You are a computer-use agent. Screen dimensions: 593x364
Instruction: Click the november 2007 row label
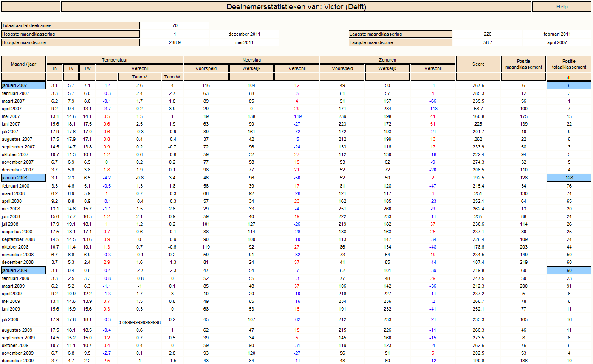coord(18,162)
